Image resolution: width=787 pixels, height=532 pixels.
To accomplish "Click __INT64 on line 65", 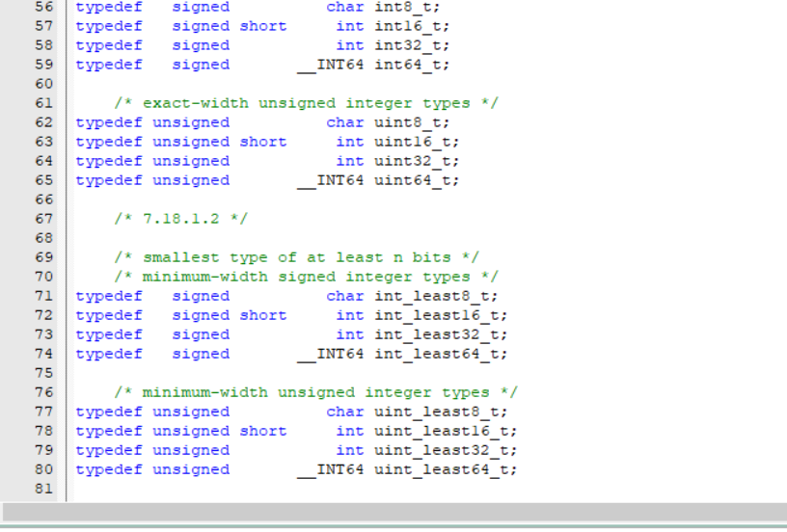I will [330, 181].
